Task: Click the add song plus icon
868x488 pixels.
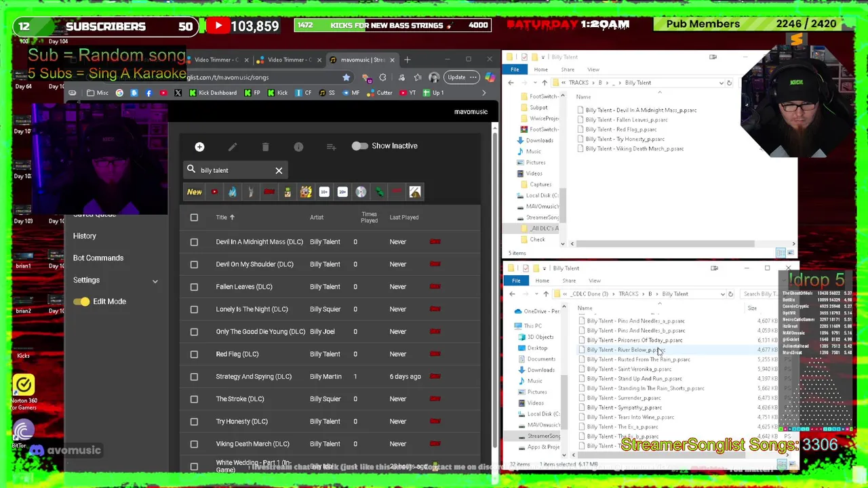Action: coord(199,146)
